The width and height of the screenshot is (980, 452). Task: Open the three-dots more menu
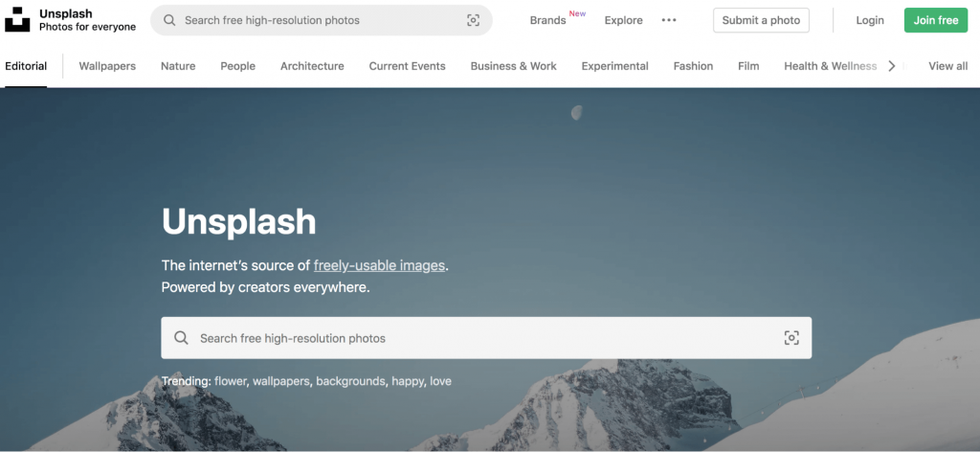tap(669, 20)
